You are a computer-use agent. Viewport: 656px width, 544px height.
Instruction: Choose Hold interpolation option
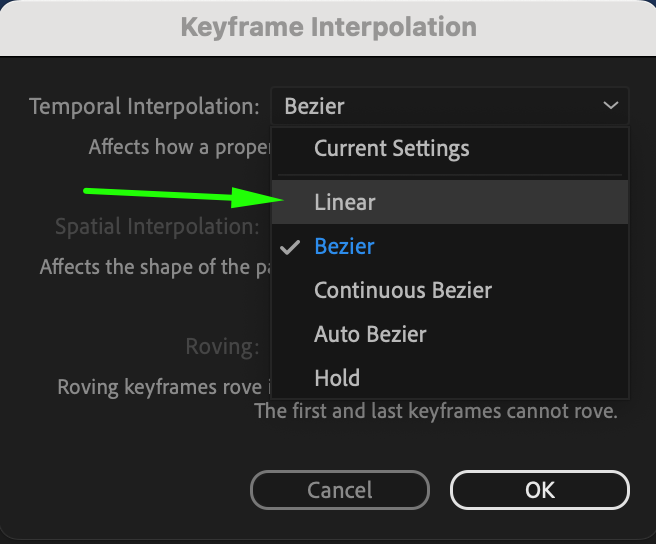click(x=337, y=378)
